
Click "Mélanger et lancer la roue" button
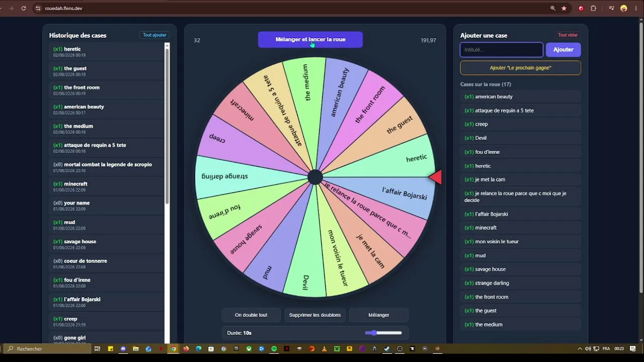click(310, 40)
